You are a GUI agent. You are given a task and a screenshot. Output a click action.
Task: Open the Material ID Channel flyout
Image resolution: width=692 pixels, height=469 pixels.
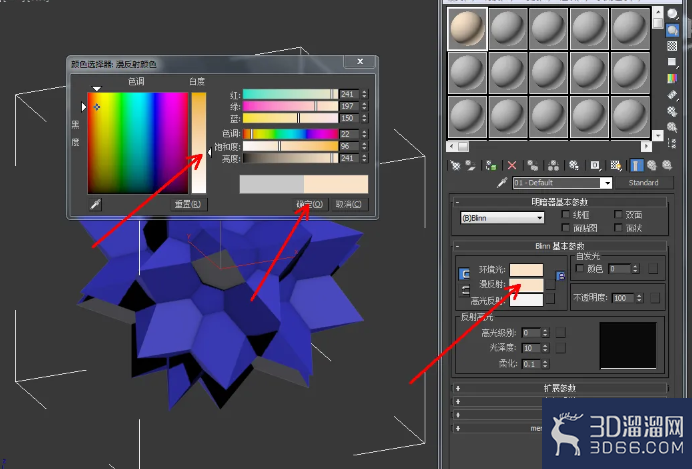click(595, 165)
